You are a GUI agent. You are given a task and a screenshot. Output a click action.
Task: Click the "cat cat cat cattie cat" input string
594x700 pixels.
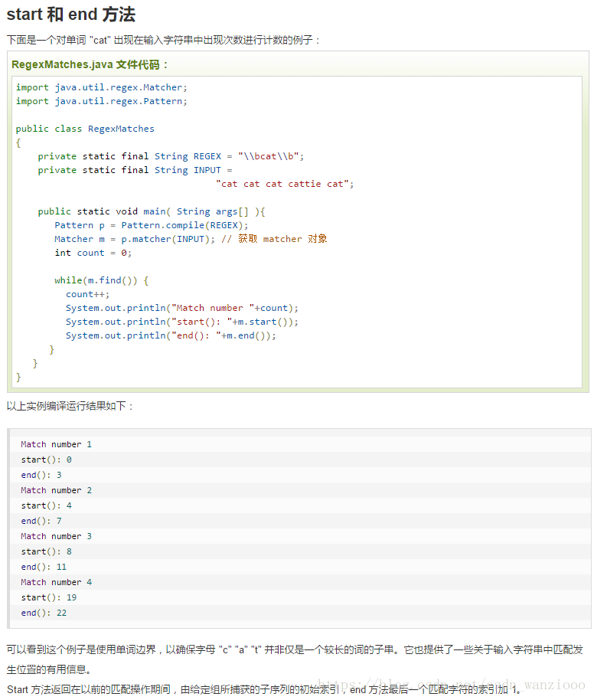point(284,184)
